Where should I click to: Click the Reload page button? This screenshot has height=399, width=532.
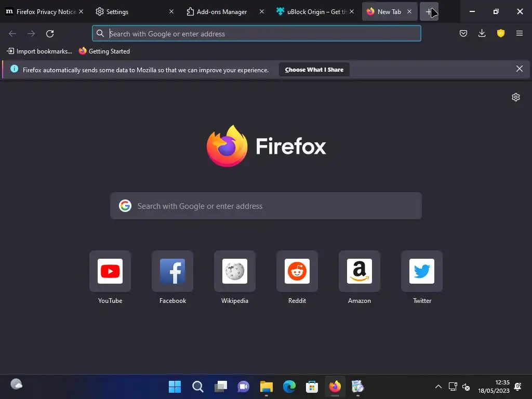50,34
